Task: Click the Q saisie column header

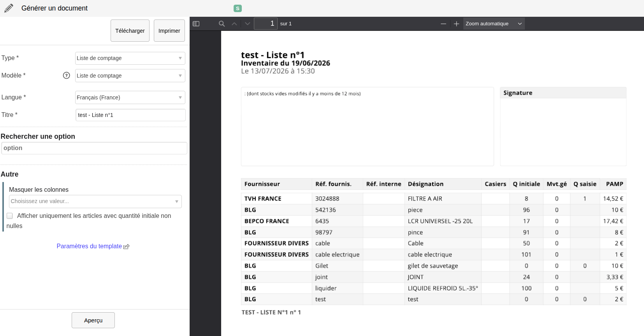Action: tap(585, 184)
